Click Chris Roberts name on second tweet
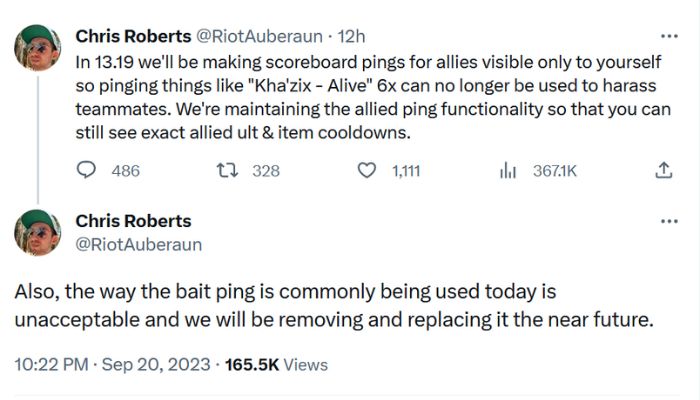The height and width of the screenshot is (400, 700). 133,221
